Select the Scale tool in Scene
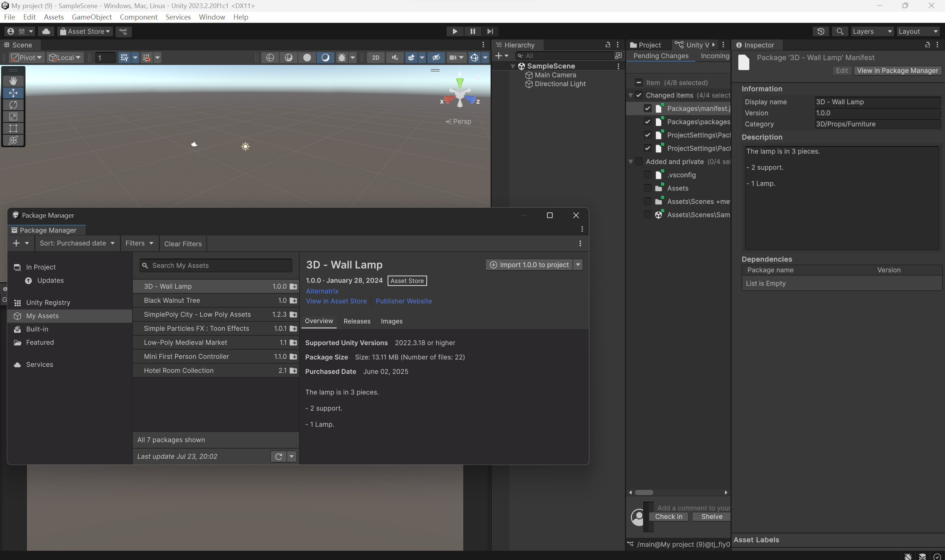This screenshot has width=945, height=560. coord(13,117)
